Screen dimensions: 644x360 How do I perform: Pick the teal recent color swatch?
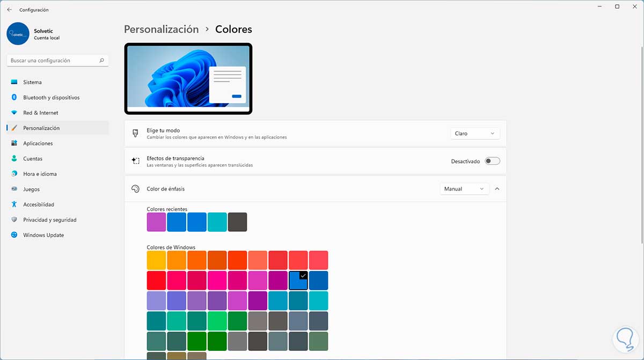217,222
